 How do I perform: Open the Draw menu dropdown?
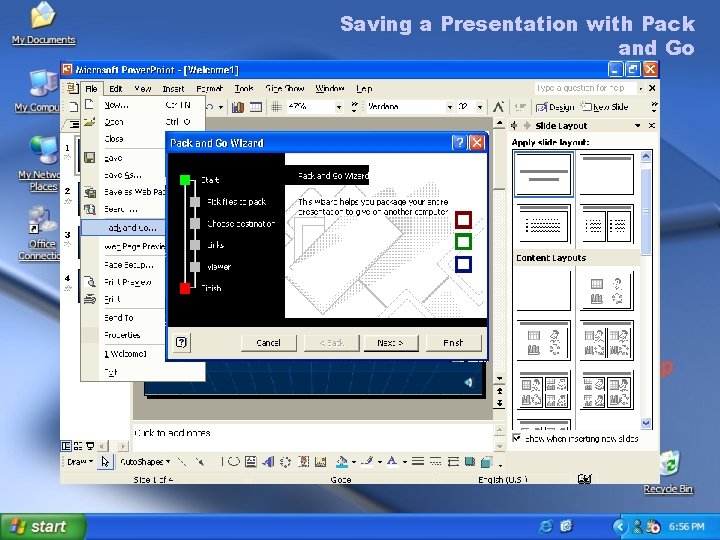80,461
